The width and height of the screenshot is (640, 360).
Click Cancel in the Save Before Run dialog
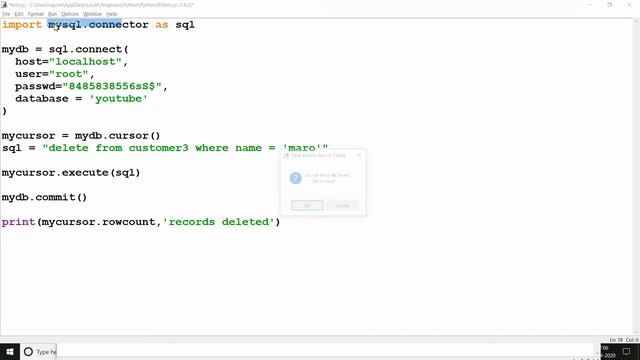point(342,205)
